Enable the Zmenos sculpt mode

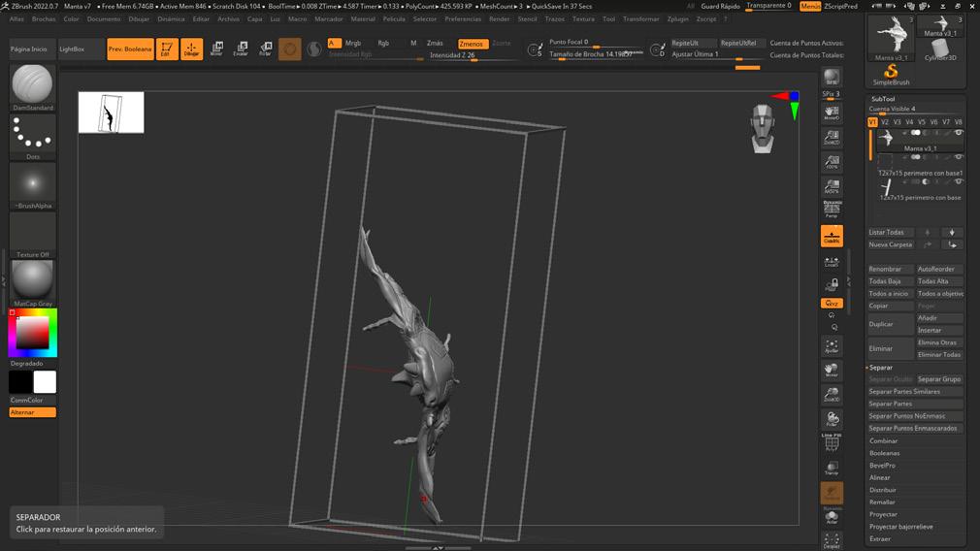[473, 43]
